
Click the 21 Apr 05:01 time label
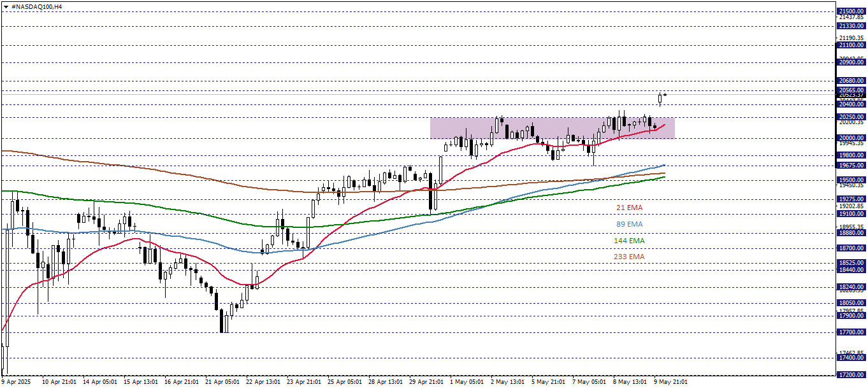pos(223,382)
